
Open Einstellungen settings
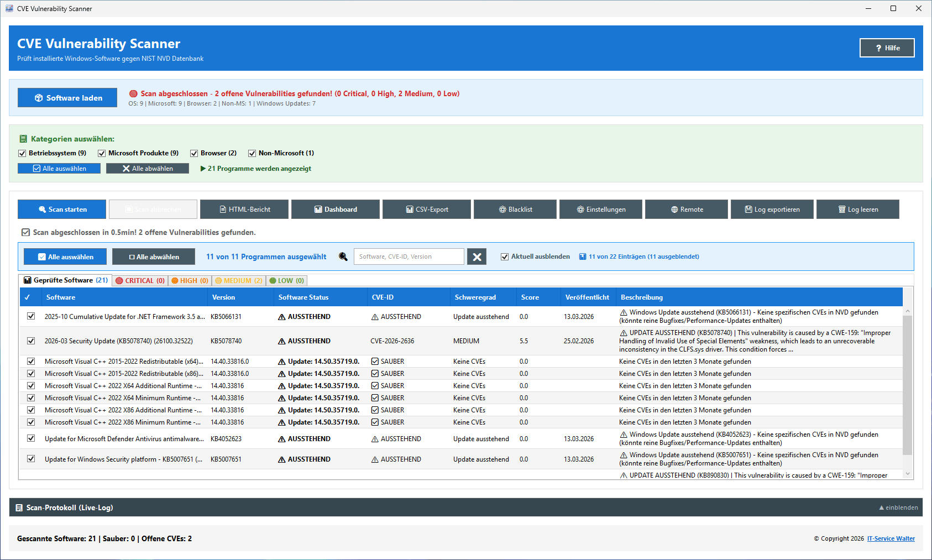click(601, 210)
